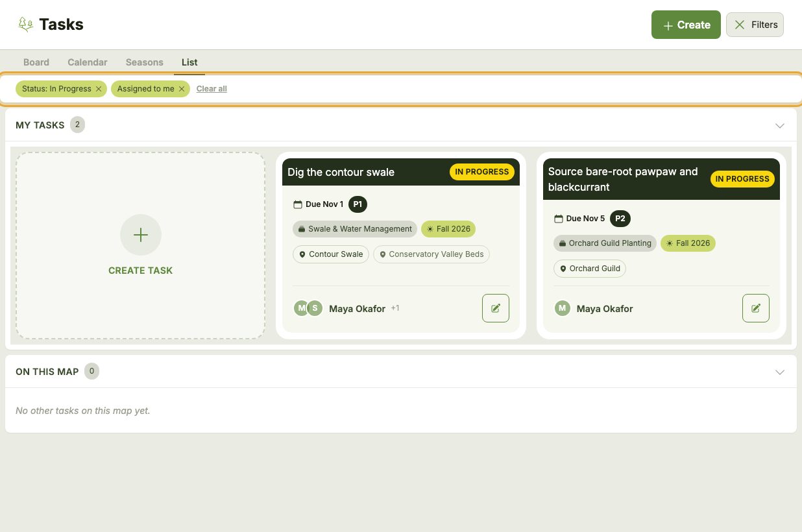The image size is (802, 532).
Task: Click the On This Map count badge
Action: (x=91, y=372)
